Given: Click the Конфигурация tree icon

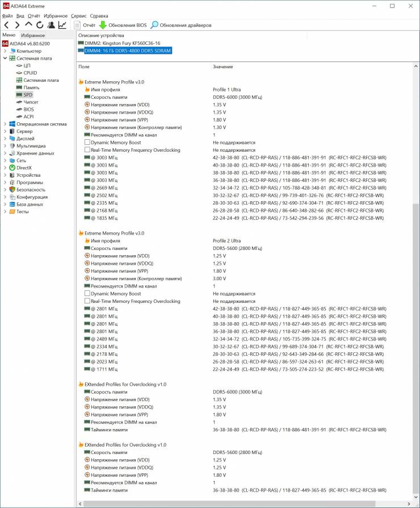Looking at the screenshot, I should 12,197.
